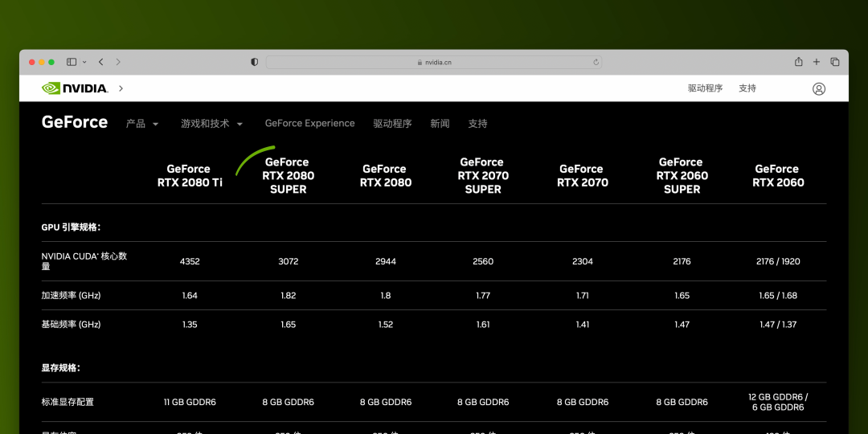The height and width of the screenshot is (434, 868).
Task: Open 支持 in the GeForce nav bar
Action: (477, 124)
